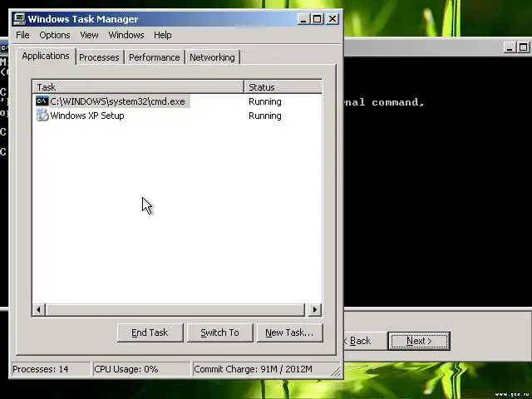Open the View menu

[89, 35]
